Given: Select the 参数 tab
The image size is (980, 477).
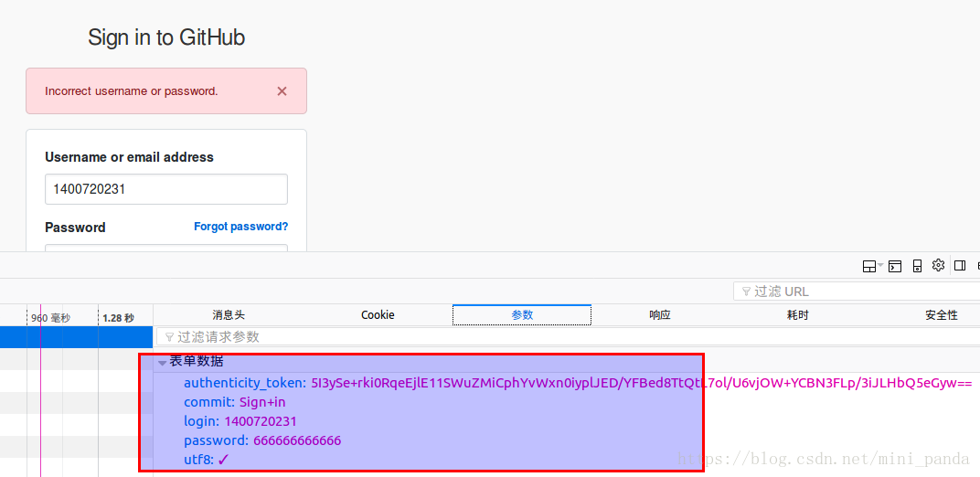Looking at the screenshot, I should [x=522, y=315].
